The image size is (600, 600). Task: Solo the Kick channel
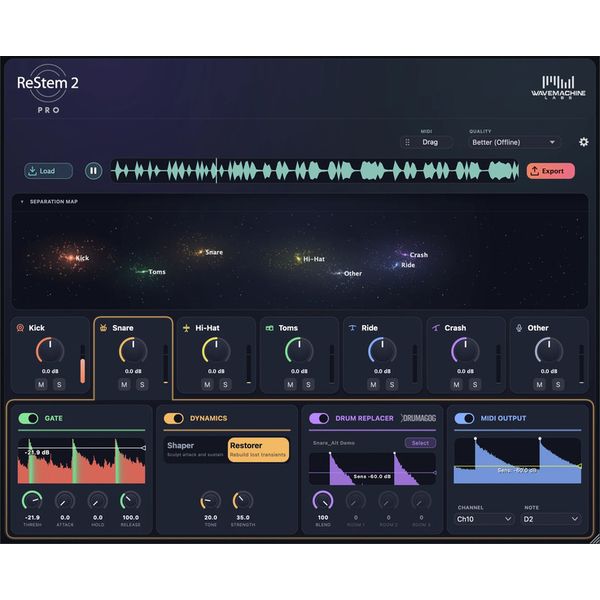click(x=59, y=385)
